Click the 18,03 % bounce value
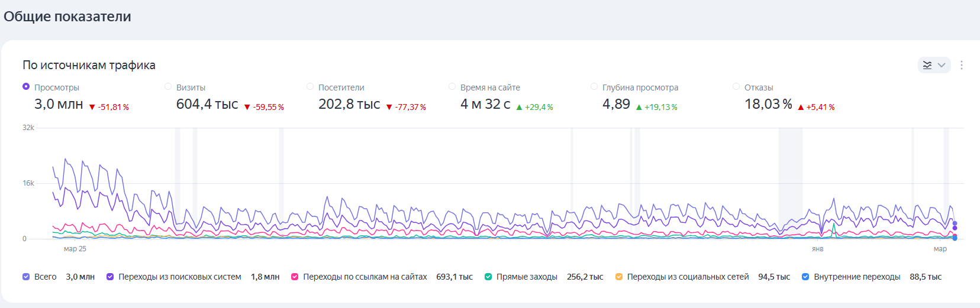Screen dimensions: 980x308 point(768,104)
